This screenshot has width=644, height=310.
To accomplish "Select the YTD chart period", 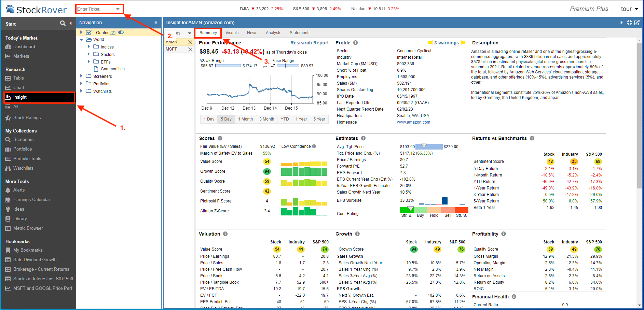I will (285, 119).
